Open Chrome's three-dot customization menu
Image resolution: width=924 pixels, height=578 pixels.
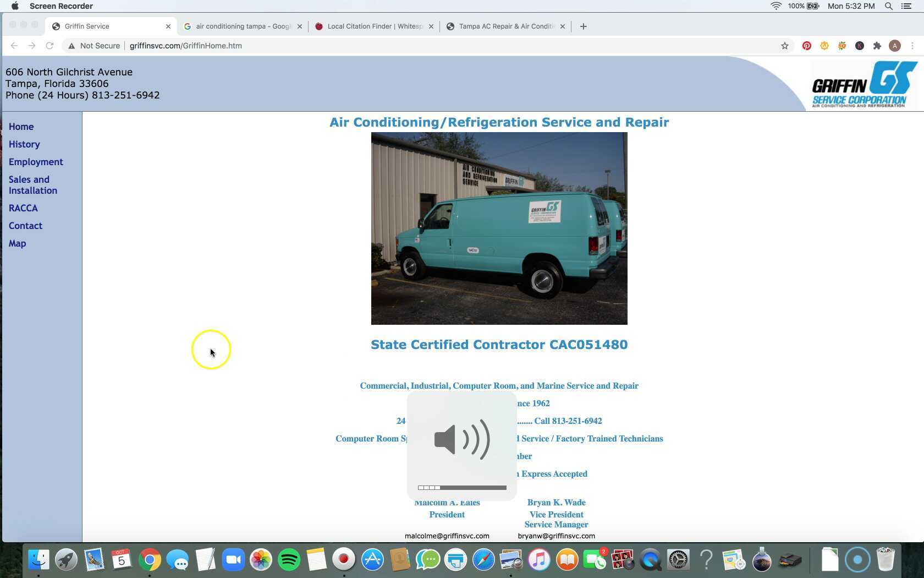912,46
